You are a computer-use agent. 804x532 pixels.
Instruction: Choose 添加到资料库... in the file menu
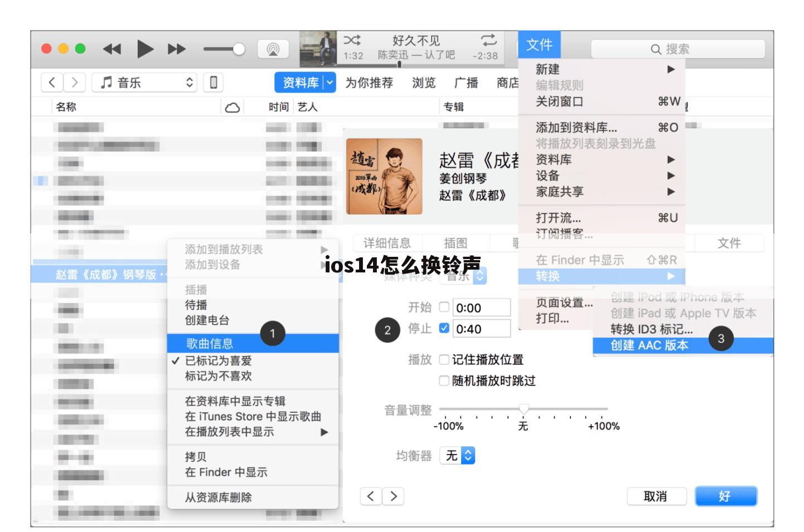602,128
